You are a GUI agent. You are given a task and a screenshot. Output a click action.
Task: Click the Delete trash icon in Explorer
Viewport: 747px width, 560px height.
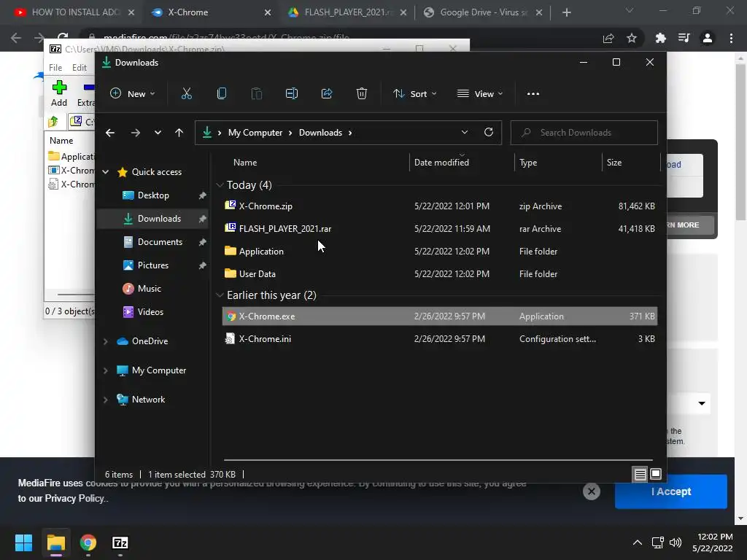coord(362,94)
